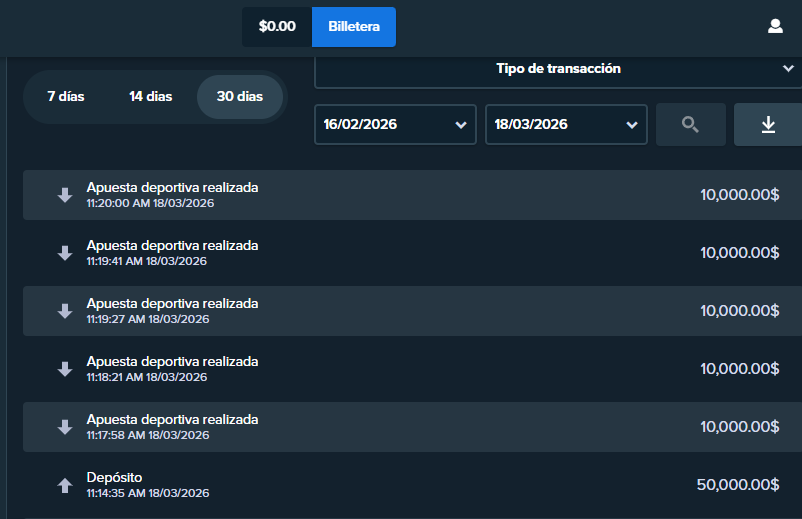
Task: Click the 50,000.00$ deposit amount
Action: coord(738,485)
